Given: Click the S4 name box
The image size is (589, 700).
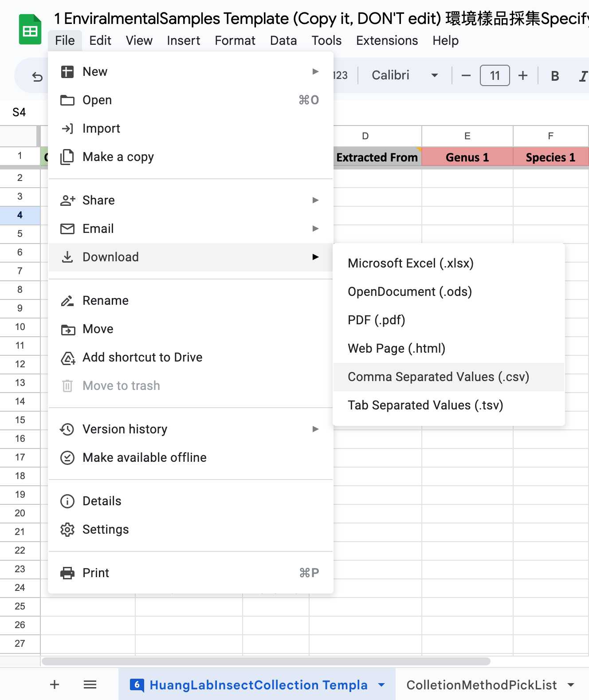Looking at the screenshot, I should coord(19,112).
